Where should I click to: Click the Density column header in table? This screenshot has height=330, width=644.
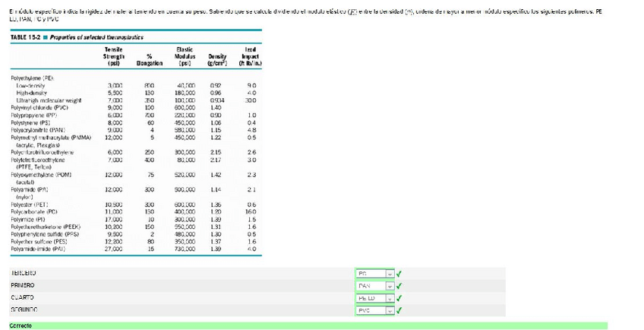click(218, 59)
